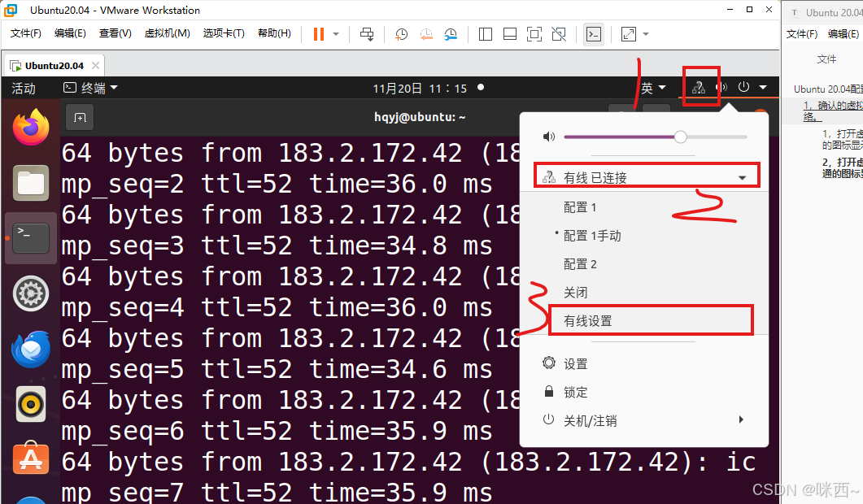Image resolution: width=863 pixels, height=504 pixels.
Task: Open the 选项卡(T) menu
Action: [224, 33]
